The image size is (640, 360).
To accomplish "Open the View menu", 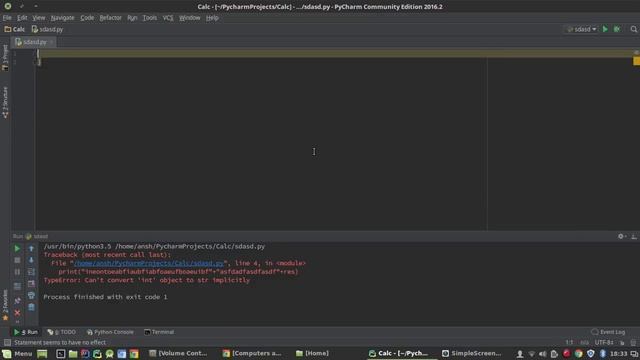I will tap(39, 18).
